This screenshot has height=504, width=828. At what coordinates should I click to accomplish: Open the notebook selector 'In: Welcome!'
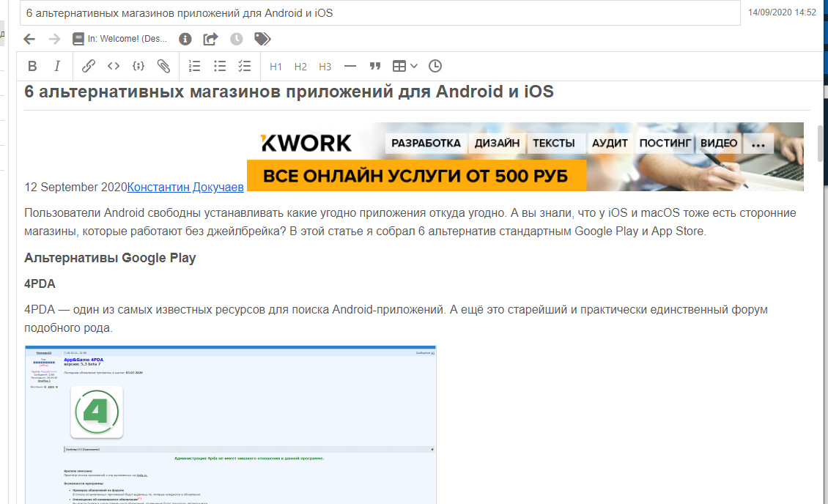tap(120, 39)
